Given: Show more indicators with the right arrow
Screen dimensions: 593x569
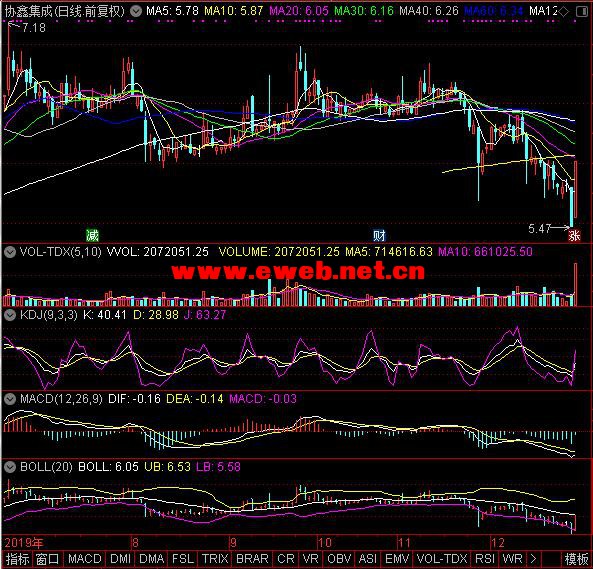Looking at the screenshot, I should (x=533, y=559).
